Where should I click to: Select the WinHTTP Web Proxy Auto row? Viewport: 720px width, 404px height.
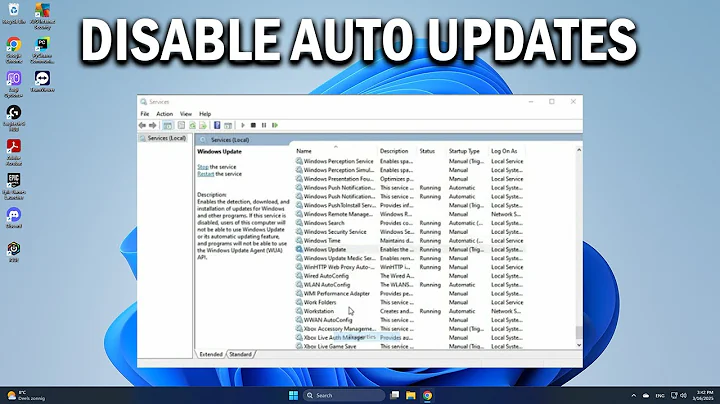click(410, 267)
